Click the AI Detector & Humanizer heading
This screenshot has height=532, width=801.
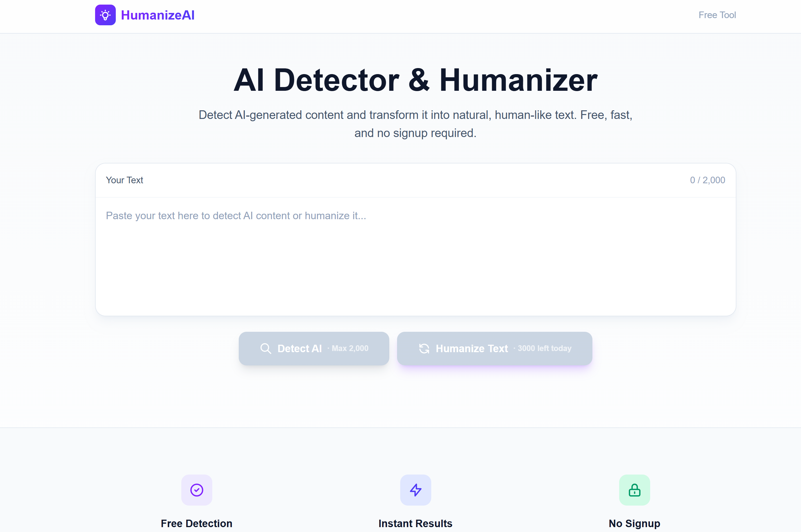tap(416, 80)
